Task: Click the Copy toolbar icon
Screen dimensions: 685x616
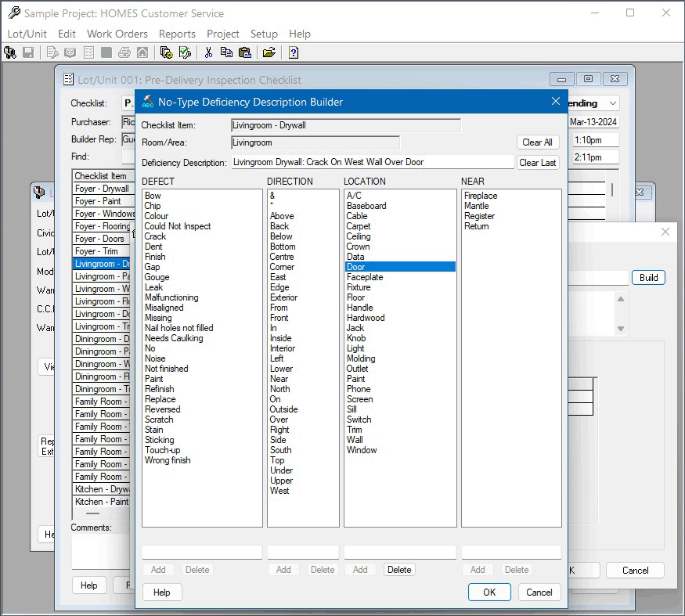Action: click(226, 52)
